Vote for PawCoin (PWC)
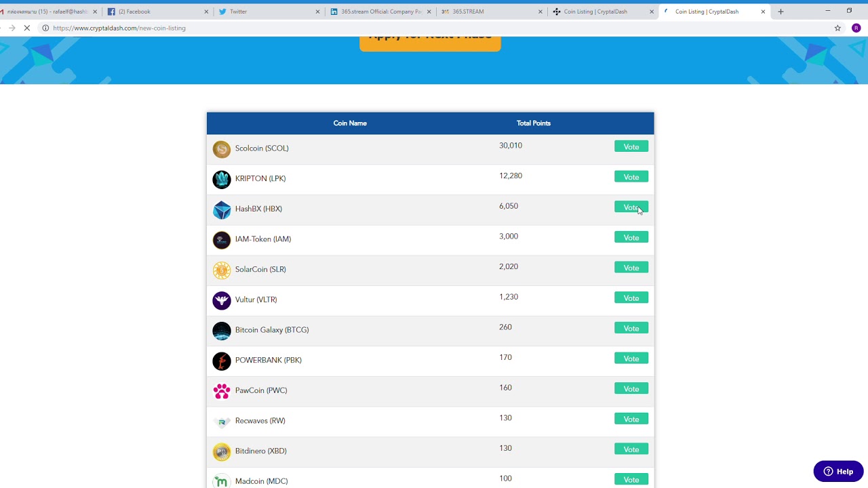This screenshot has width=868, height=488. pyautogui.click(x=631, y=388)
